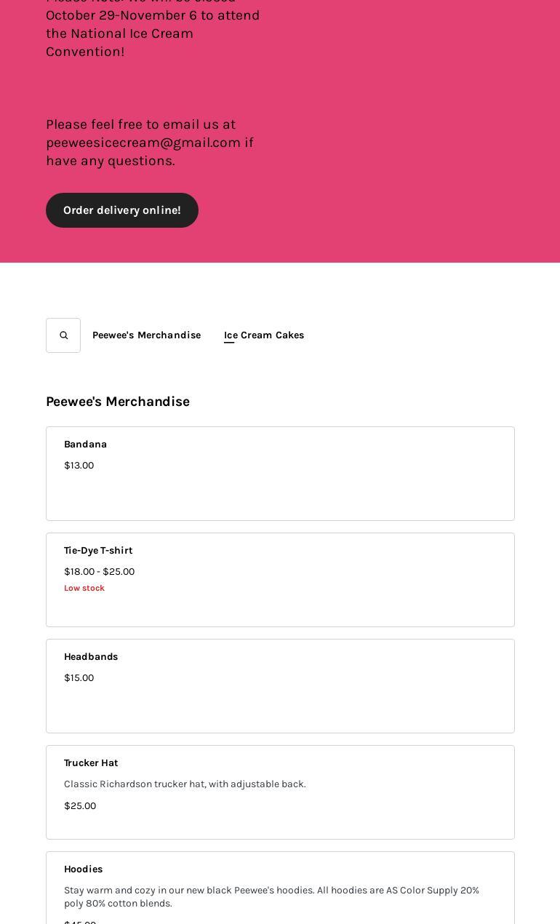Click the Peewee's Merchandise section heading
Viewport: 560px width, 924px height.
click(118, 402)
